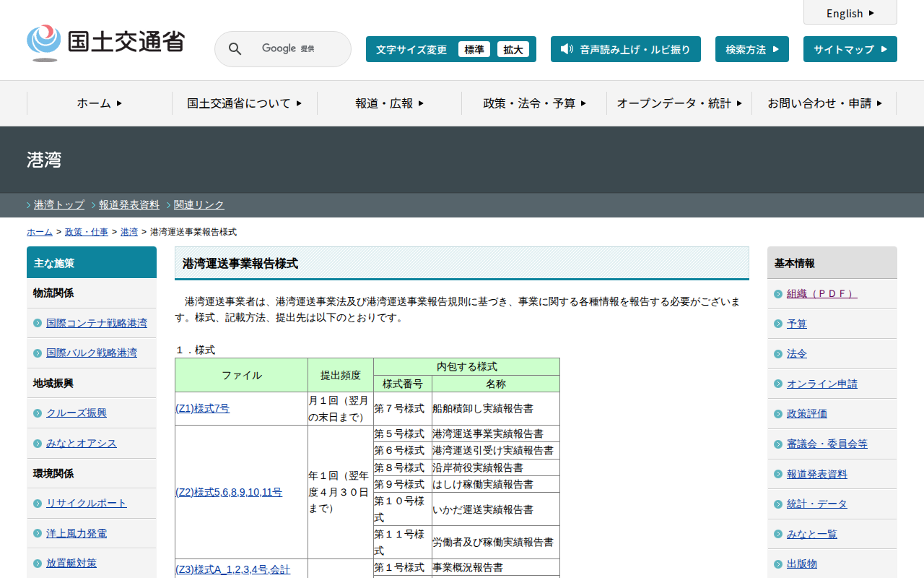
Task: Open the サイトマップ button
Action: [x=850, y=49]
